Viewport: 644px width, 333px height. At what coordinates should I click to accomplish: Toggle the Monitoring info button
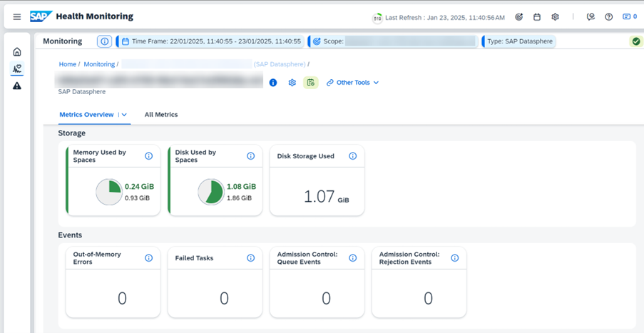click(105, 41)
